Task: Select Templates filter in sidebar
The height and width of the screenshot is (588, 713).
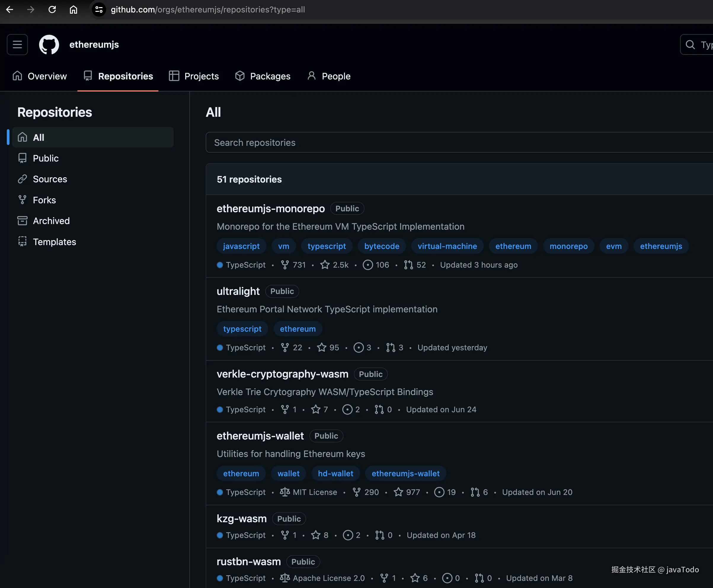Action: pos(55,242)
